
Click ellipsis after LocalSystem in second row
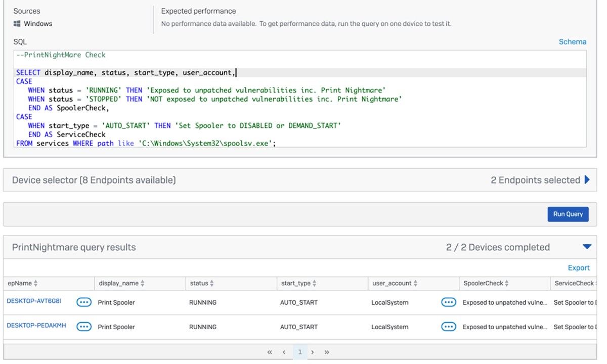tap(449, 327)
